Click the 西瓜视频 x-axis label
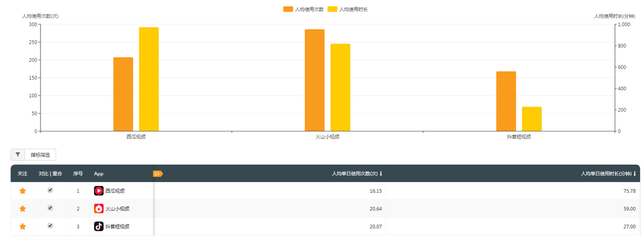 (x=136, y=137)
